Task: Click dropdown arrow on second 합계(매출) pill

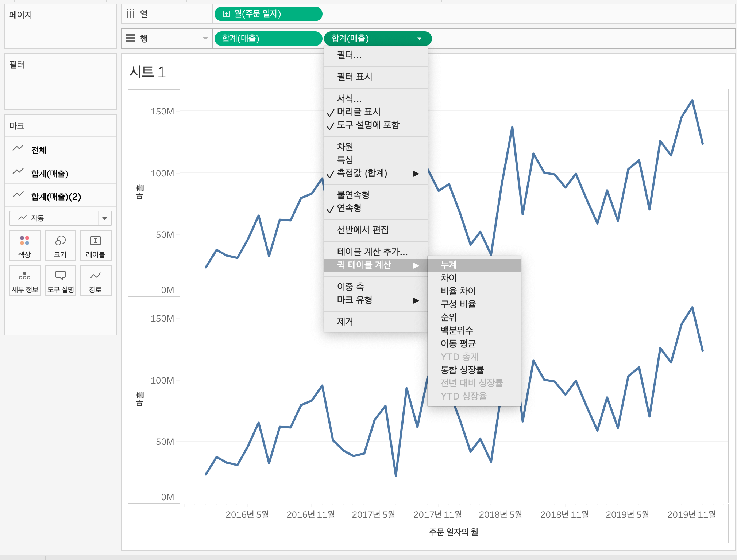Action: [419, 39]
